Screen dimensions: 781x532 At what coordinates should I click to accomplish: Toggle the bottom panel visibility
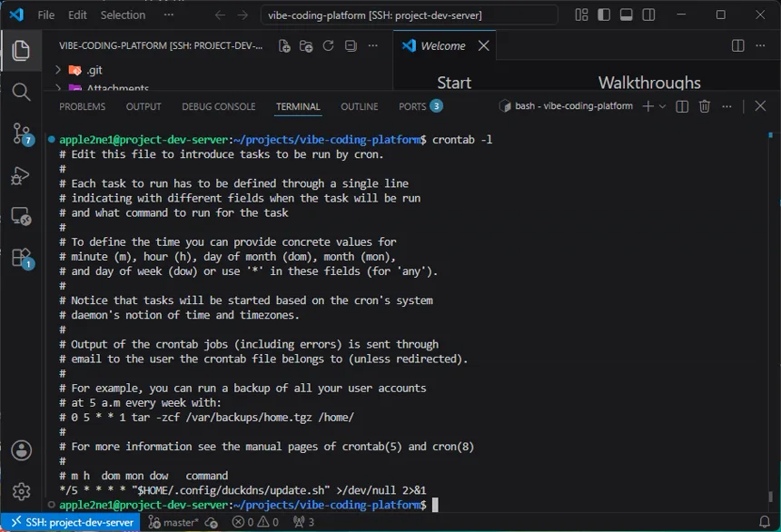pos(626,15)
